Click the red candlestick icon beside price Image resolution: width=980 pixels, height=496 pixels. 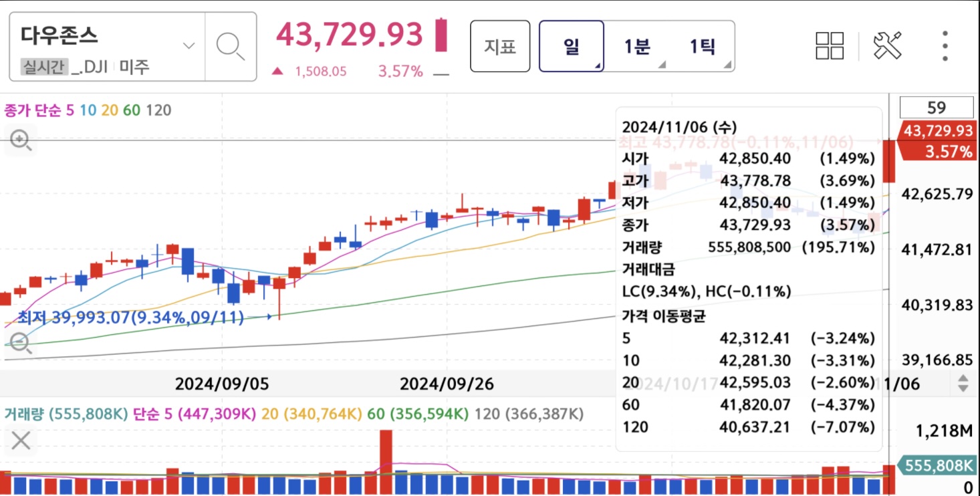441,35
